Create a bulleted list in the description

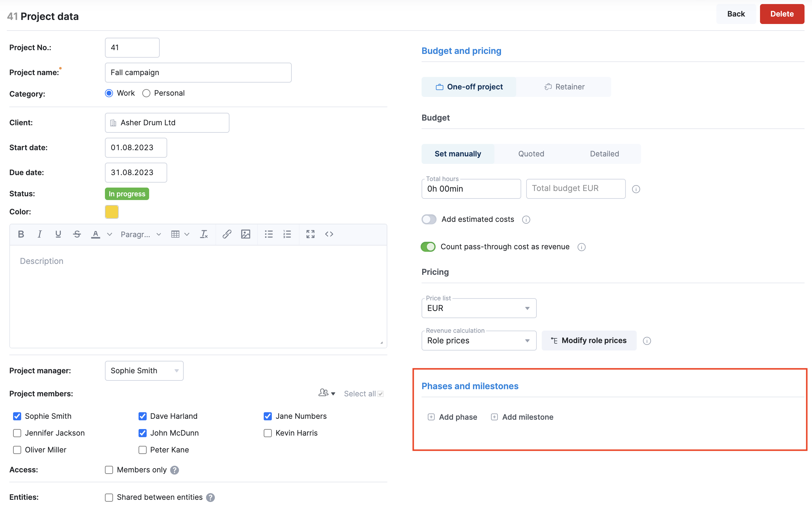point(269,234)
